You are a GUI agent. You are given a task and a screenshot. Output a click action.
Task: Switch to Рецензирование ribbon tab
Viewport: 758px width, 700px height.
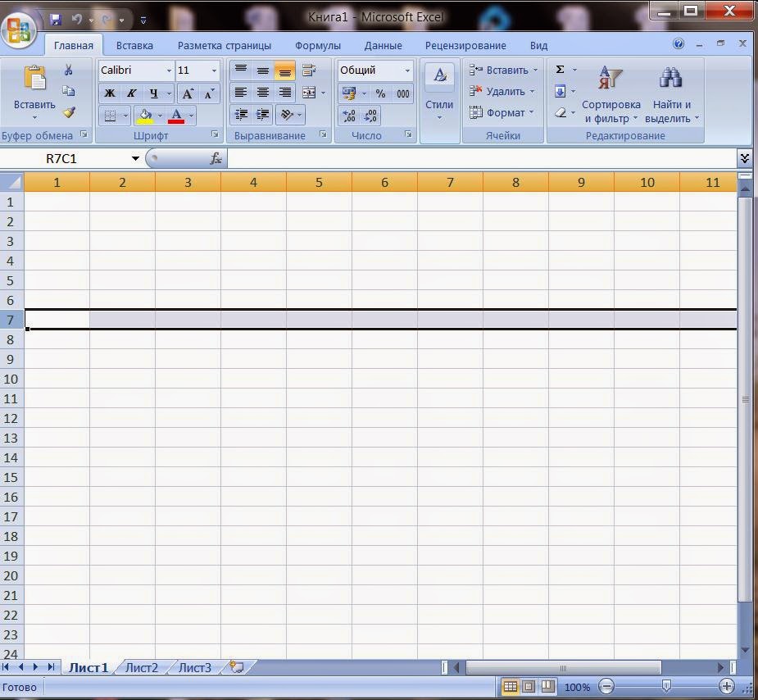tap(465, 45)
